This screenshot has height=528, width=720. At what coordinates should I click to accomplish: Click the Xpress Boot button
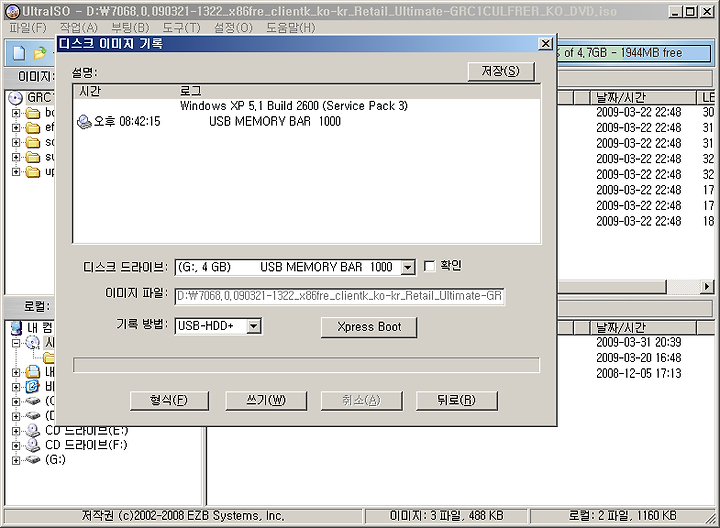pos(369,327)
